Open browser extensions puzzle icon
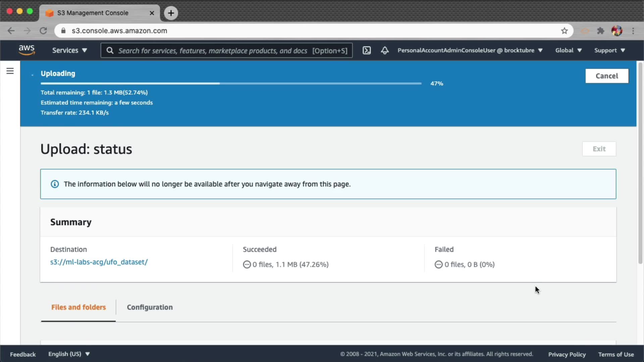This screenshot has width=644, height=362. tap(600, 31)
